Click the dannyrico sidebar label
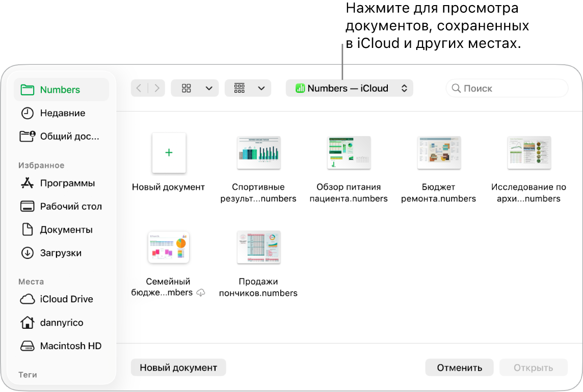The image size is (583, 392). tap(62, 323)
